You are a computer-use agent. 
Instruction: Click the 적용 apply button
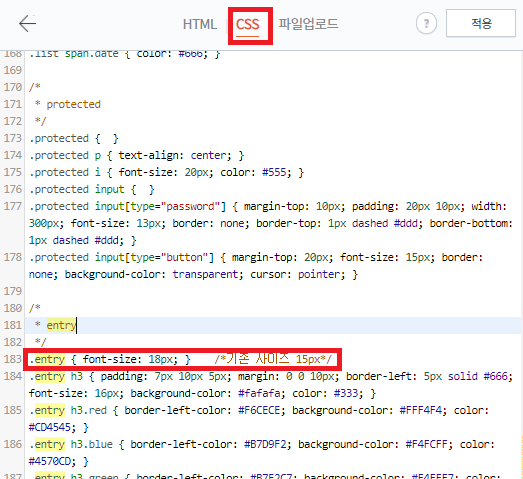pyautogui.click(x=481, y=23)
